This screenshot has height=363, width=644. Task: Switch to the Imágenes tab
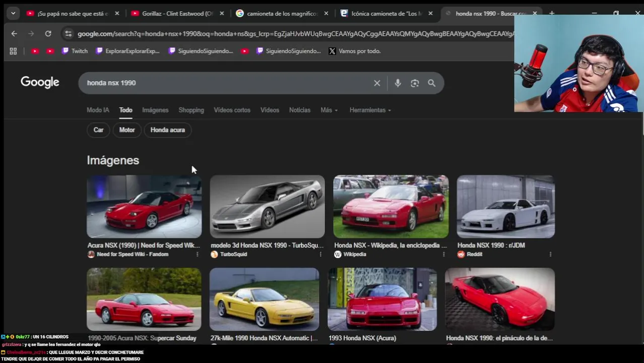point(155,110)
